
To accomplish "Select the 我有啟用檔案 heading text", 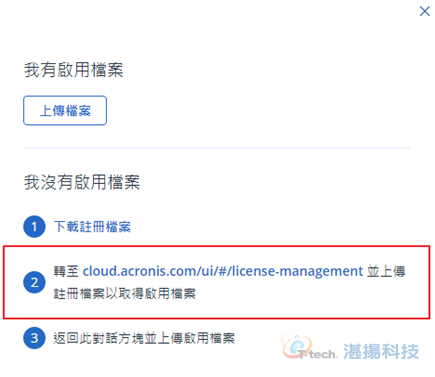I will pos(74,70).
